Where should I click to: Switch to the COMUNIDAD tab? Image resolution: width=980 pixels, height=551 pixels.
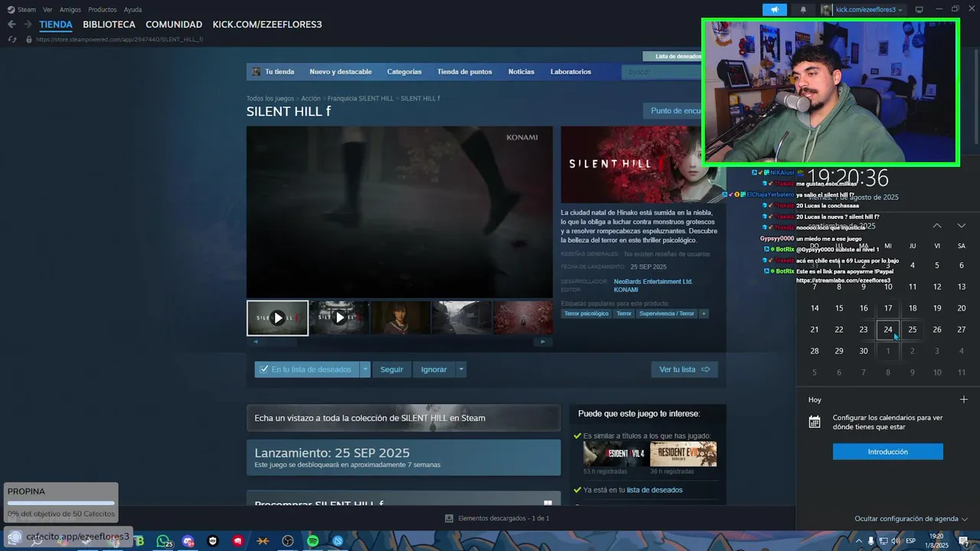click(x=174, y=24)
